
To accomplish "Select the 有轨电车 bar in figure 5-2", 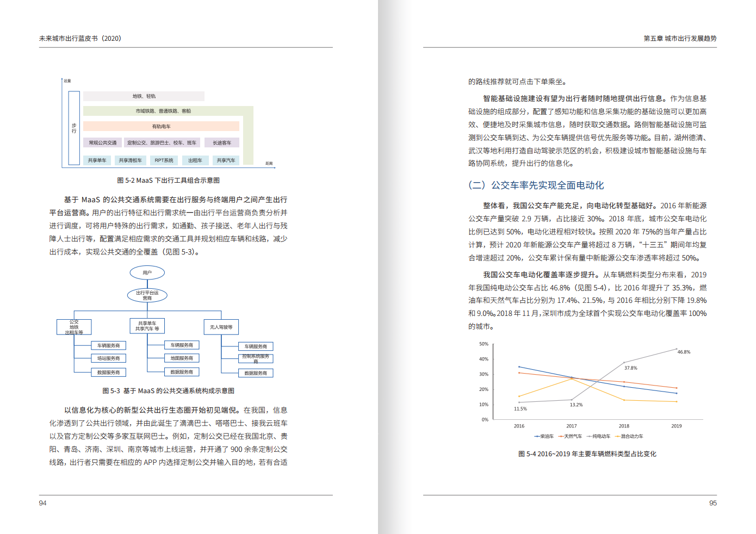I will (161, 126).
